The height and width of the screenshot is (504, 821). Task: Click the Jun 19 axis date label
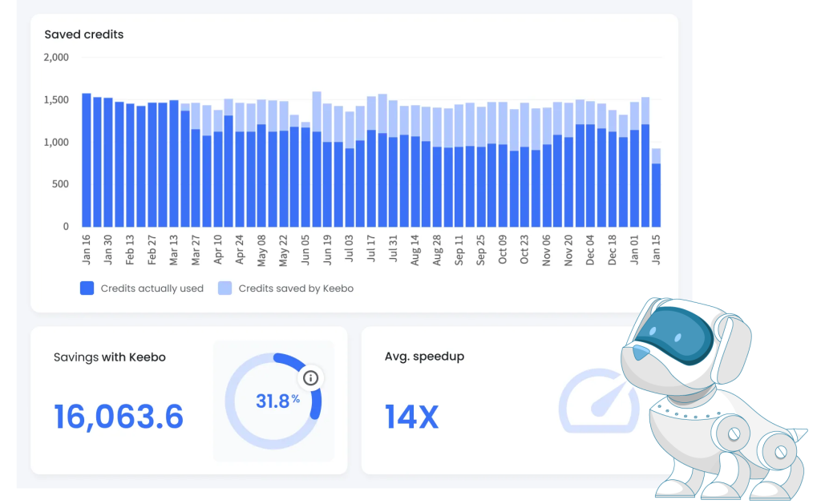(327, 250)
